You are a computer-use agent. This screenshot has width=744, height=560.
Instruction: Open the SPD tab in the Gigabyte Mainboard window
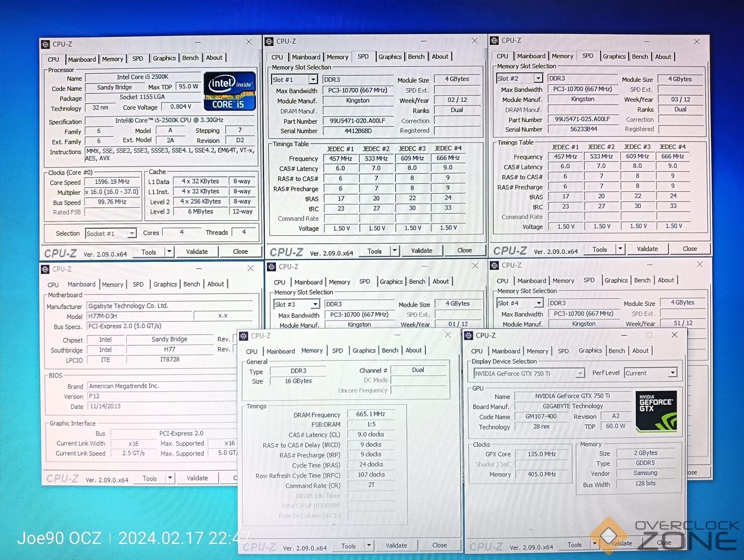138,284
